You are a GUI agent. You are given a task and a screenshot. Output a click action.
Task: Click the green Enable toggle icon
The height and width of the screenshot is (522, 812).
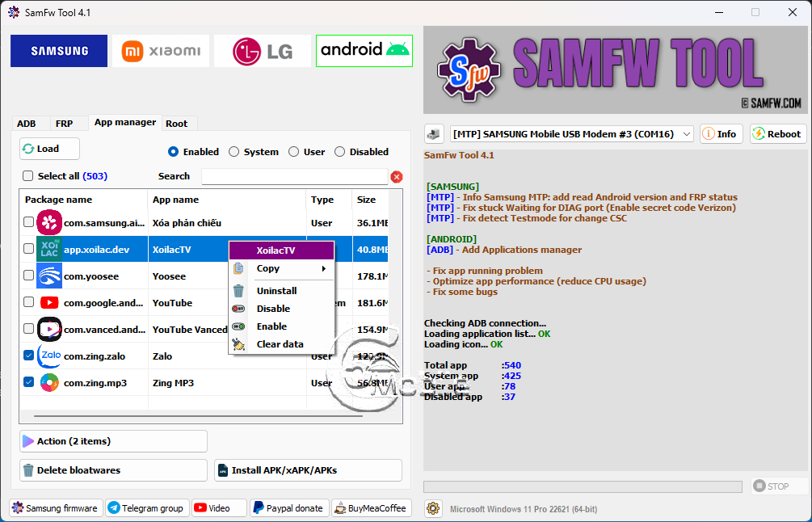tap(238, 326)
